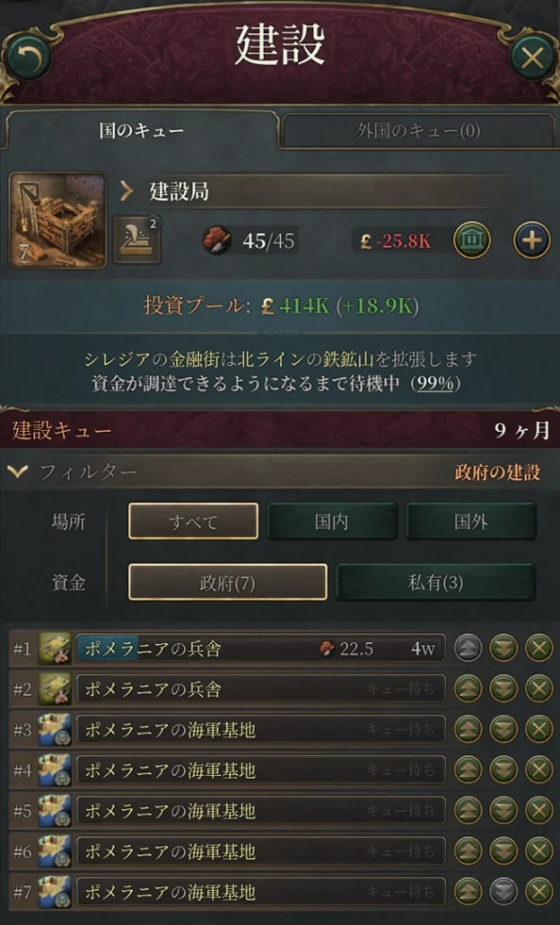This screenshot has height=925, width=560.
Task: Click the back arrow icon
Action: (x=26, y=57)
